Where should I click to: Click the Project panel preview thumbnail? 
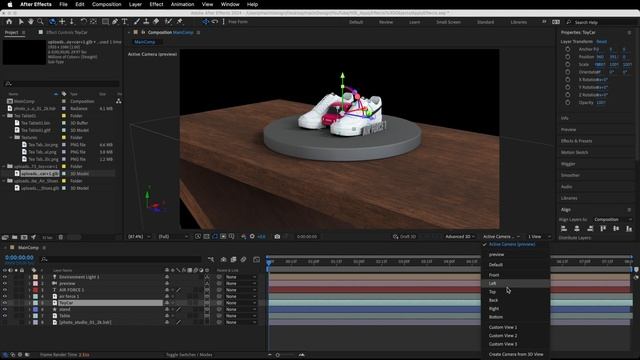(x=24, y=52)
